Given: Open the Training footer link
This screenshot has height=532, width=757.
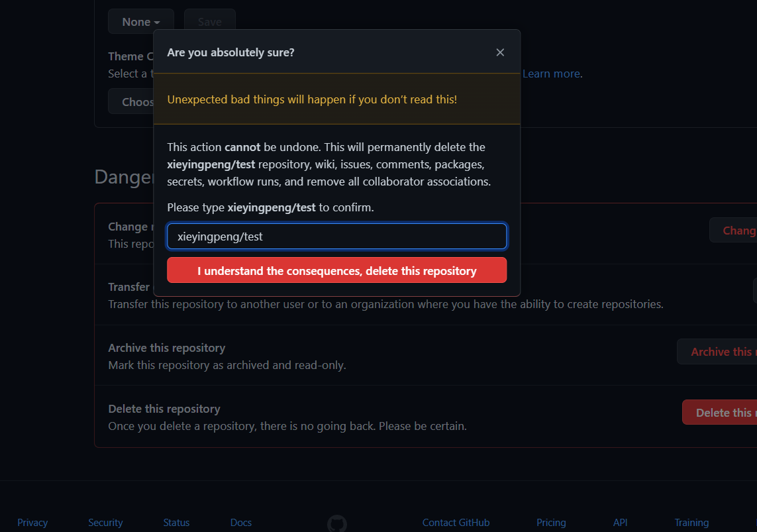Looking at the screenshot, I should pyautogui.click(x=691, y=522).
